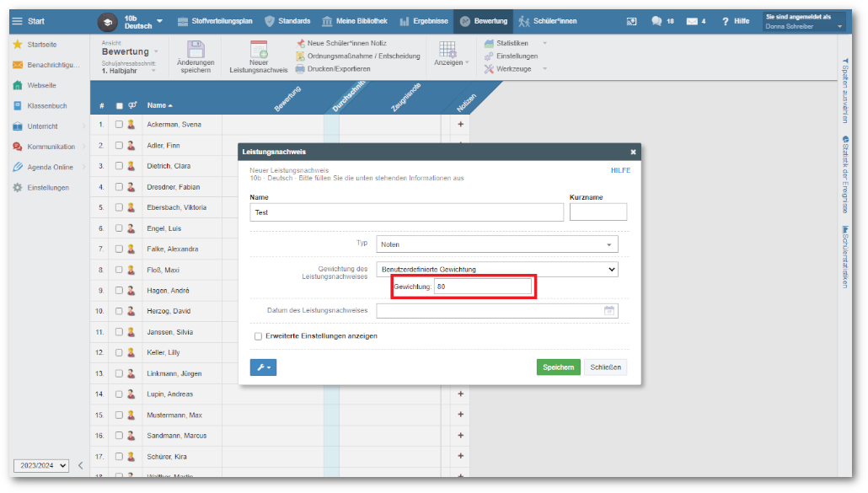Click the green Speichern button
Screen dimensions: 868x493
click(x=558, y=367)
